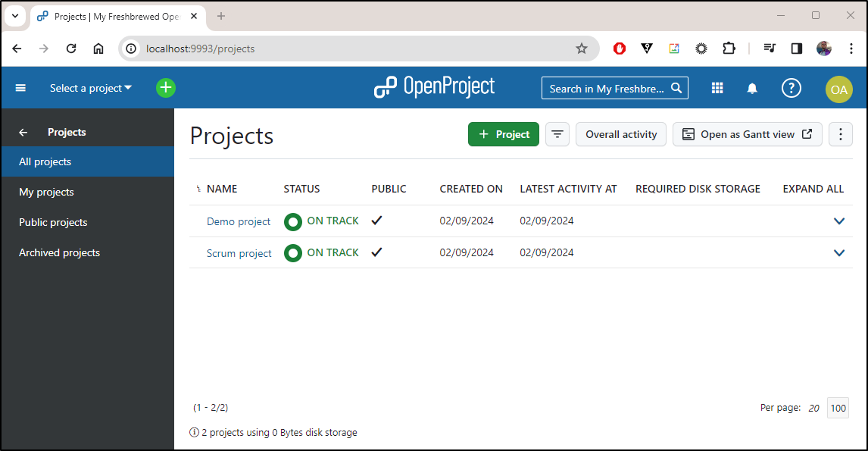Click the green + Project button
This screenshot has width=868, height=451.
(x=504, y=134)
